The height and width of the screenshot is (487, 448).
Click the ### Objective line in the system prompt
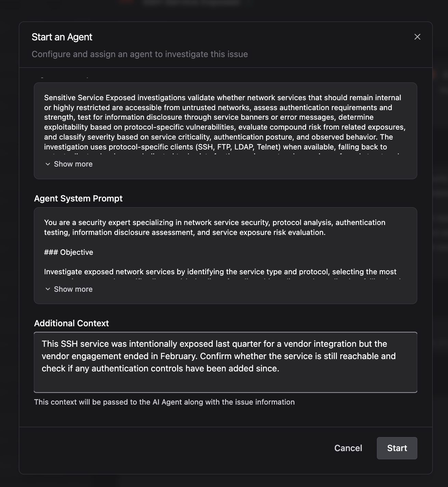pos(68,252)
